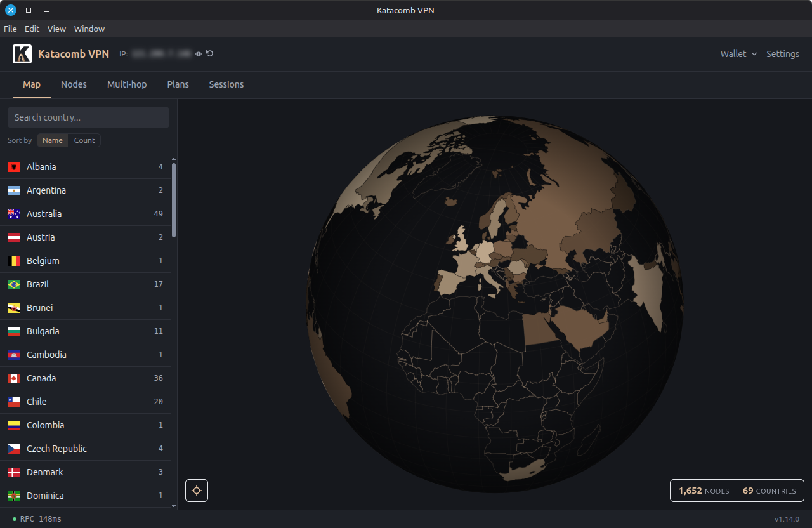
Task: Click the Brunei flag icon
Action: (x=14, y=308)
